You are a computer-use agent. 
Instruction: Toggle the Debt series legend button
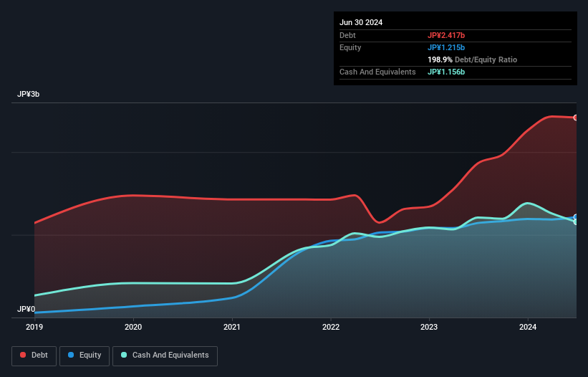[34, 355]
